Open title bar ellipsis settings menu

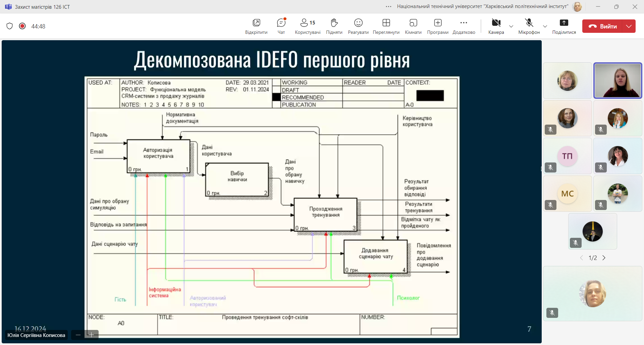point(388,7)
